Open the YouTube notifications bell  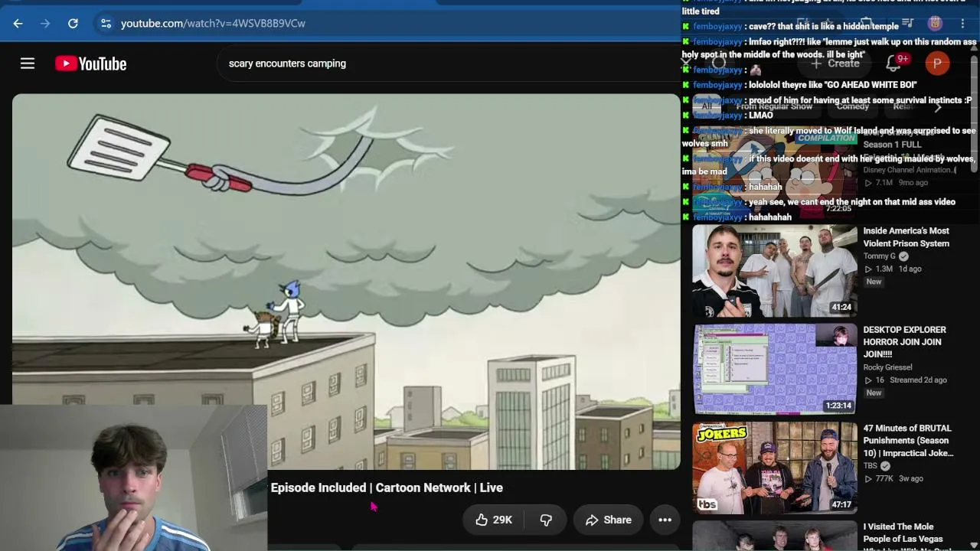tap(893, 64)
